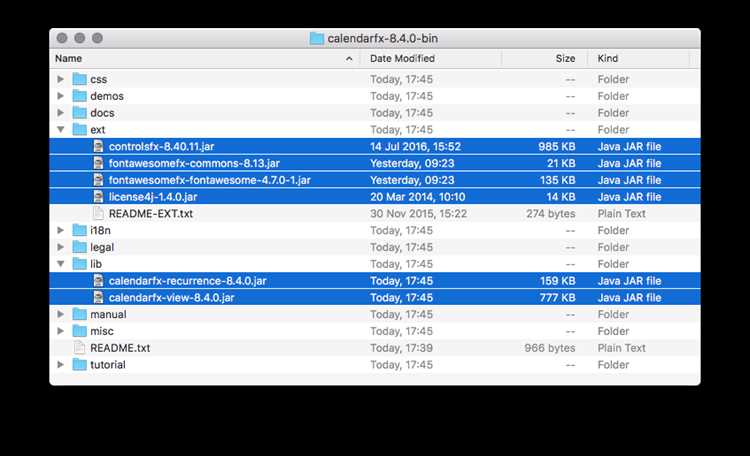Screen dimensions: 750x456
Task: Click the 985 KB size cell
Action: pos(557,146)
